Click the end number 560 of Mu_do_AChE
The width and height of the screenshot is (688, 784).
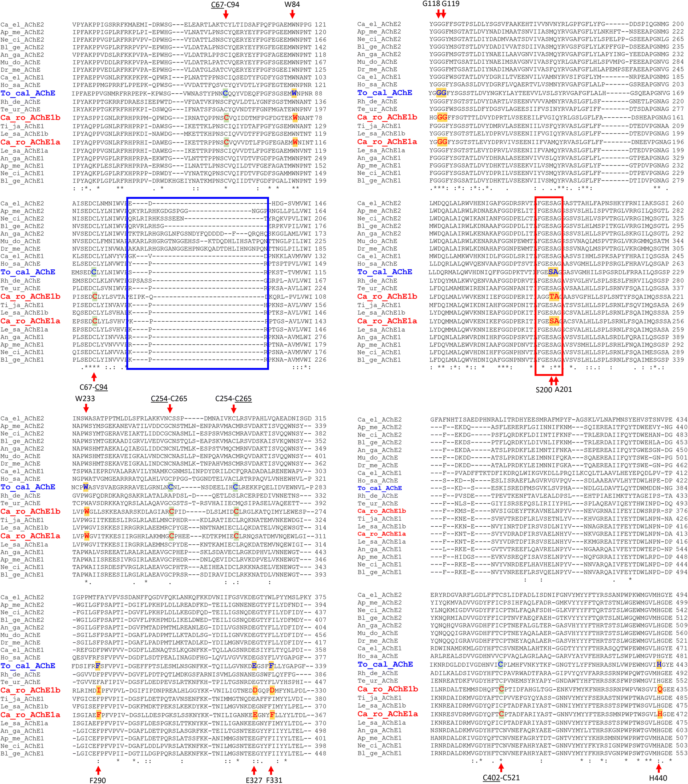point(682,633)
